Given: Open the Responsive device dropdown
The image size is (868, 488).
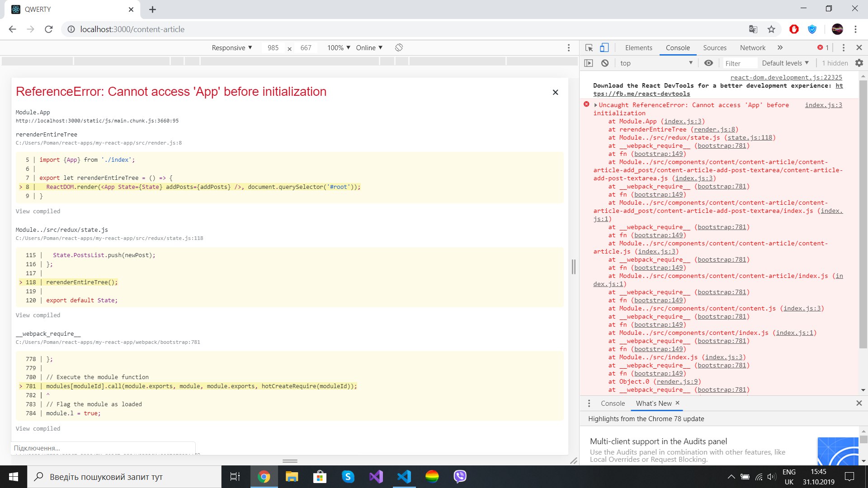Looking at the screenshot, I should (232, 48).
